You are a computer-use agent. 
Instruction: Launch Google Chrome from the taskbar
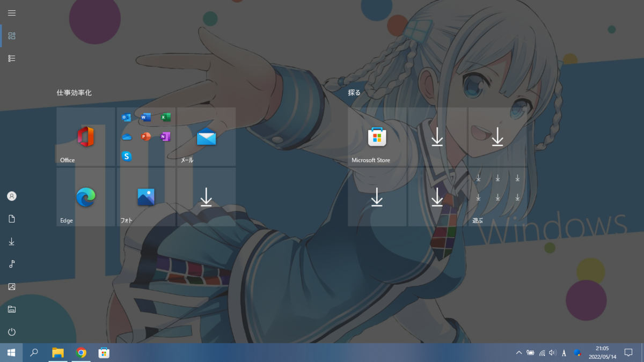81,352
